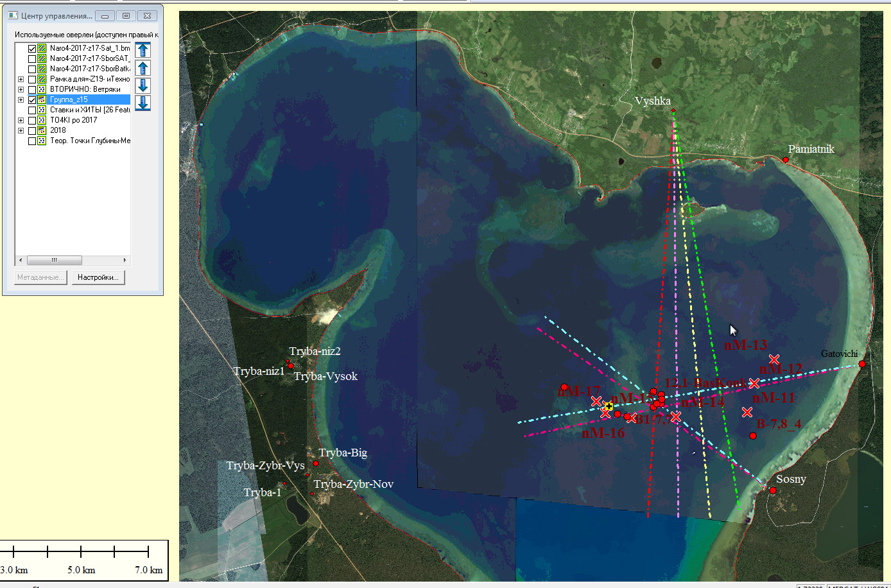The height and width of the screenshot is (588, 891).
Task: Move overlay down one level with third arrow
Action: [x=143, y=85]
